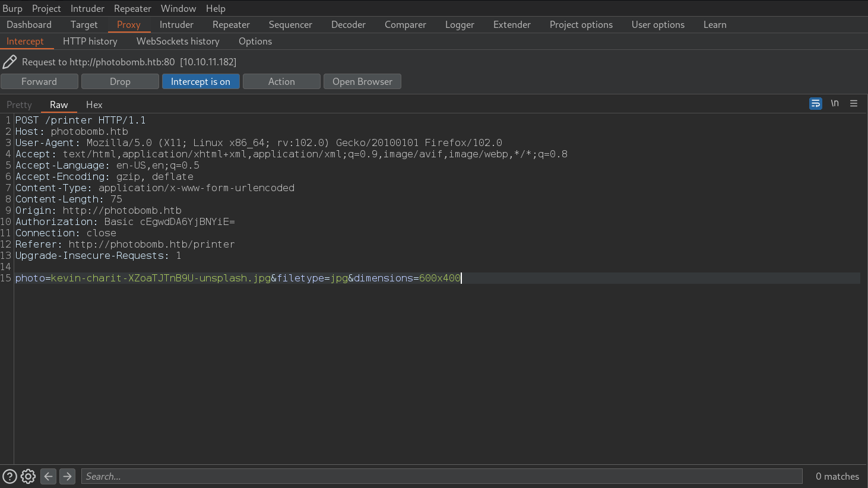Click the Origin header line
868x488 pixels.
pyautogui.click(x=99, y=210)
